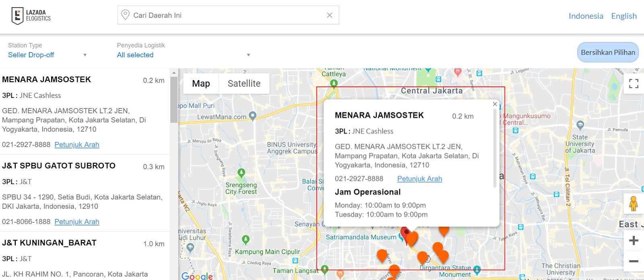Open Petunjuk Arah link in map info window

click(419, 178)
